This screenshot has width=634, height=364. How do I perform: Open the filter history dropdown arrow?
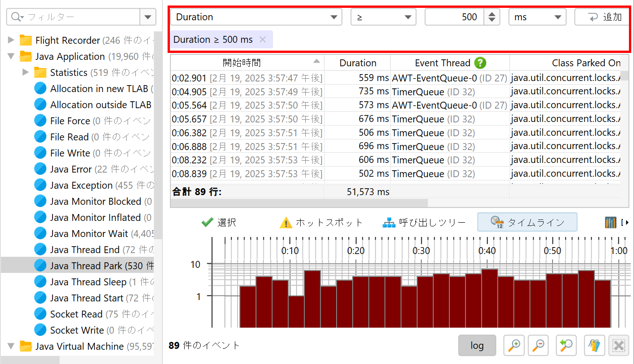147,17
